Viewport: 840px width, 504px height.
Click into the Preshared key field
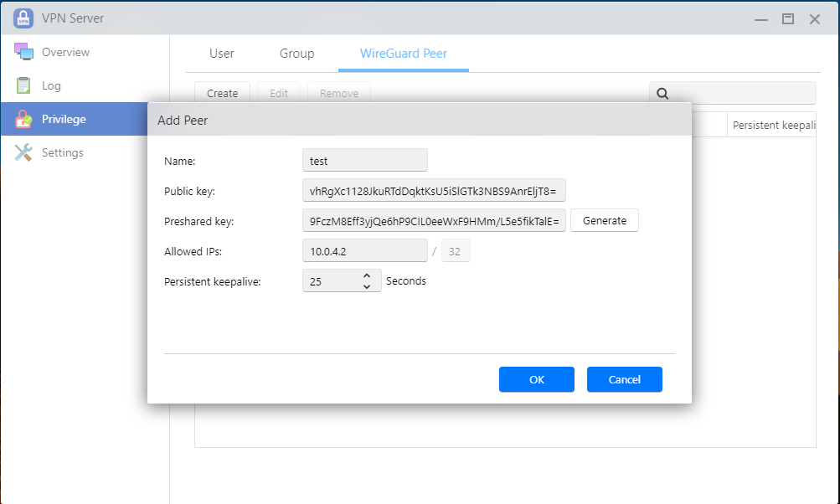click(x=434, y=221)
